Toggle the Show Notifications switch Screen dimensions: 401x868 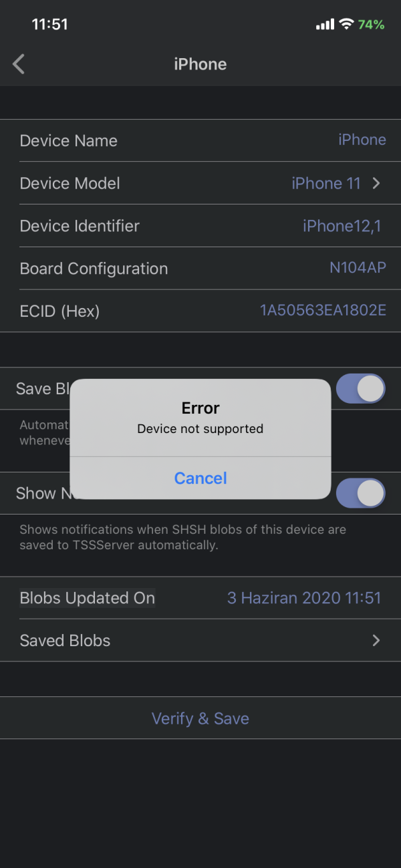[360, 493]
